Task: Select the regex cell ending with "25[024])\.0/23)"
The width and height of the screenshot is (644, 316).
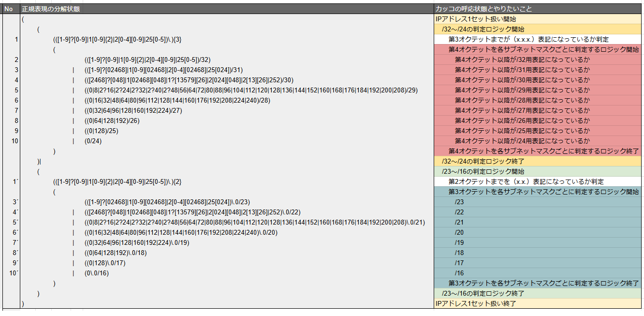Action: click(x=227, y=202)
